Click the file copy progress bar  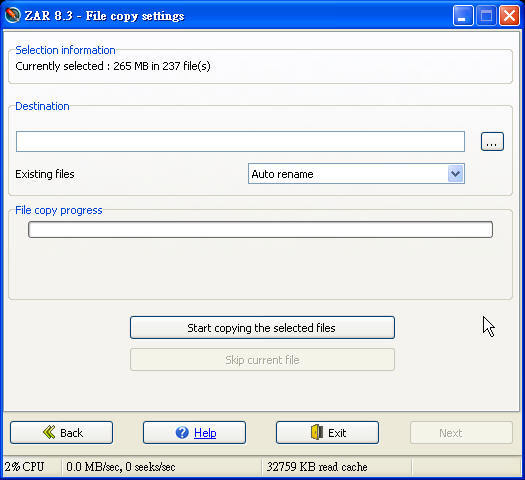pos(260,230)
